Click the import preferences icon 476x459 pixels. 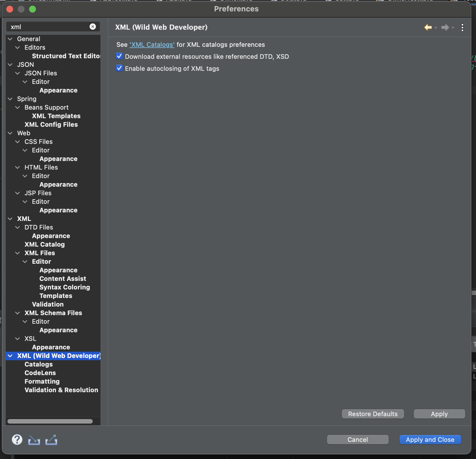click(34, 440)
